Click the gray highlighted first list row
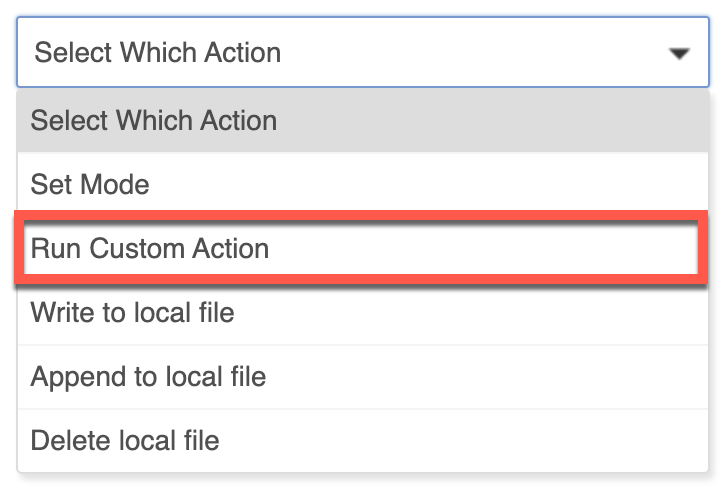Viewport: 724px width, 500px height. pyautogui.click(x=362, y=120)
